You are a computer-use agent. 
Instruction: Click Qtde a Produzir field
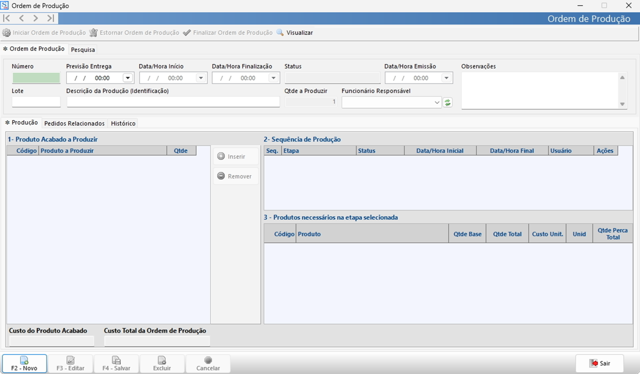pos(311,102)
